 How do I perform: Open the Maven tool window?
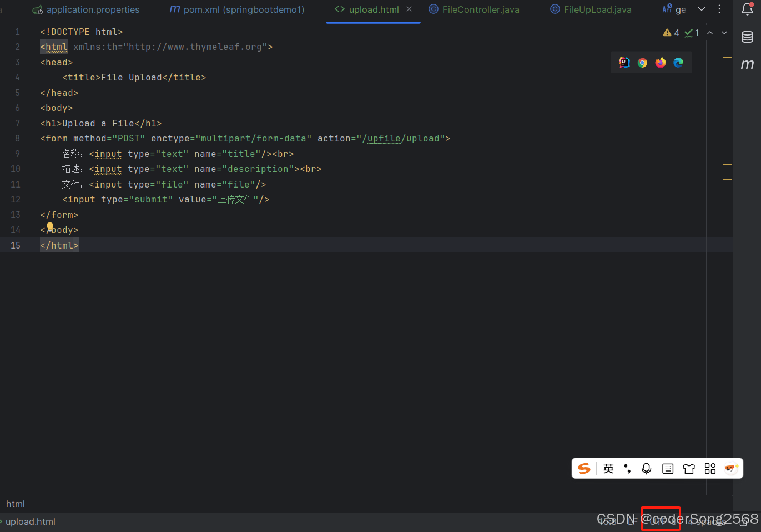point(748,64)
